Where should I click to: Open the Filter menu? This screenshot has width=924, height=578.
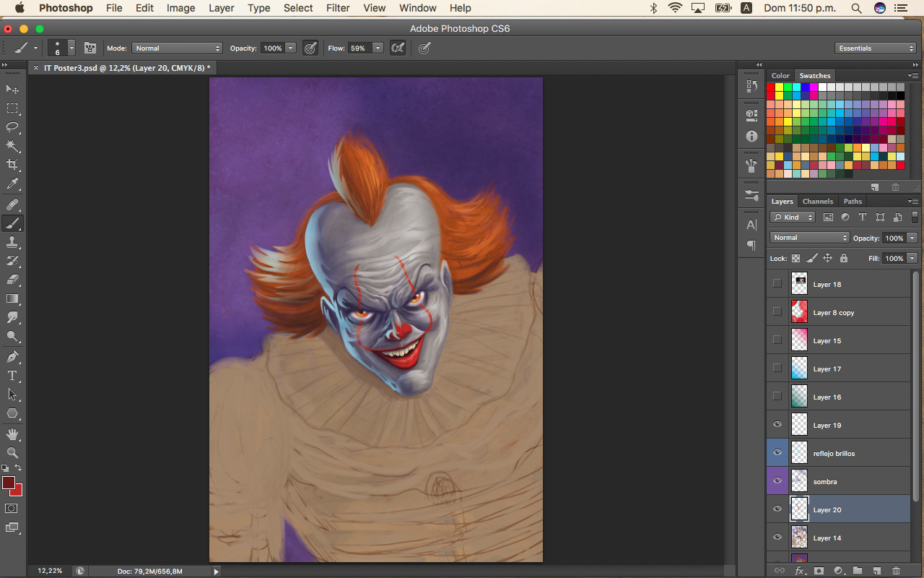click(338, 8)
